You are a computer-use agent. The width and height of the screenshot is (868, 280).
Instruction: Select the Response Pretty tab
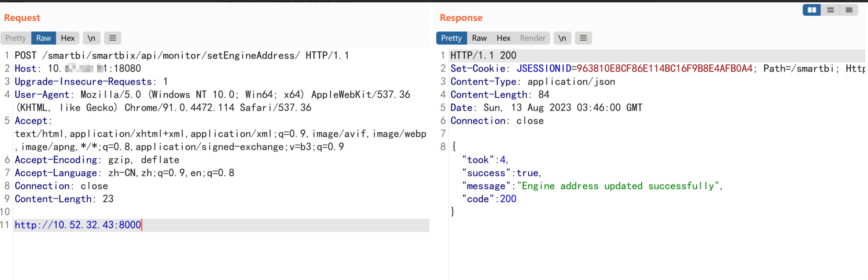coord(452,38)
